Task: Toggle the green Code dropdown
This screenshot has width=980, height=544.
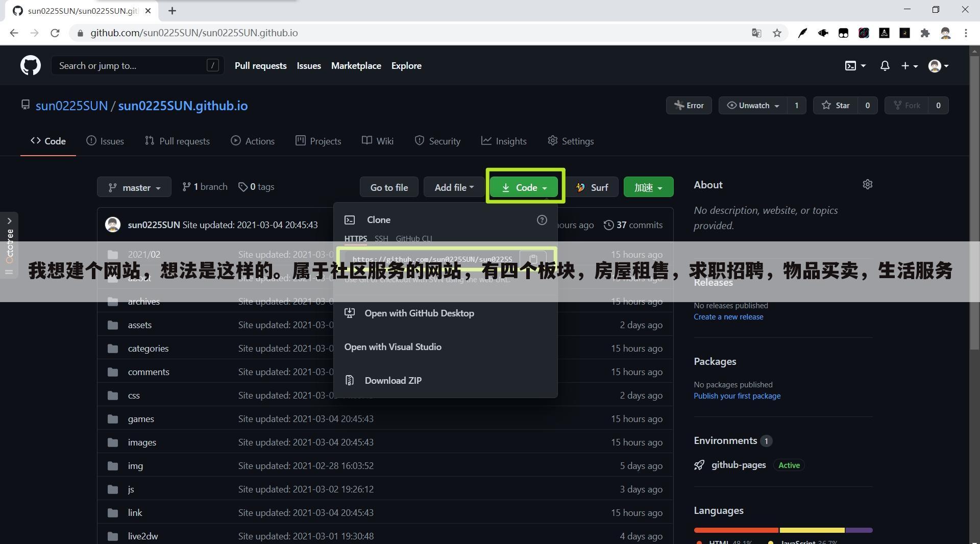Action: point(525,187)
